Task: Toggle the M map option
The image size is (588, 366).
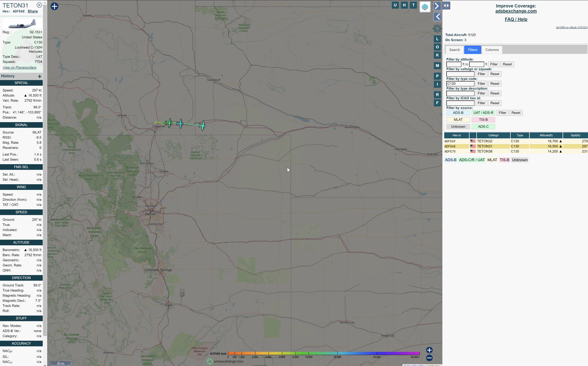Action: [437, 66]
